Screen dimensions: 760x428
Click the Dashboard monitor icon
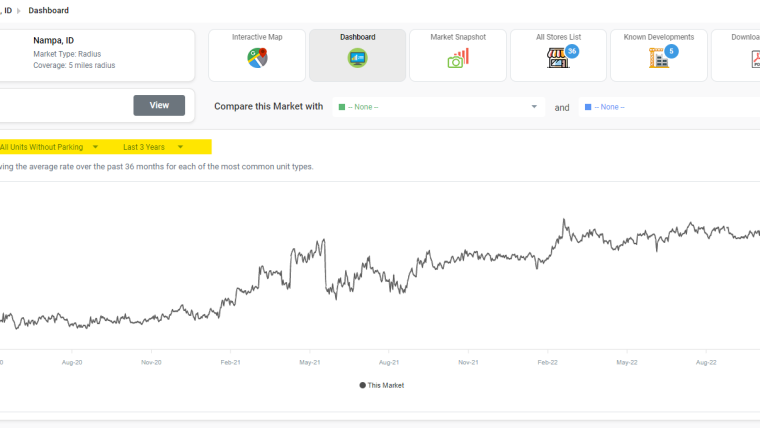click(x=358, y=58)
